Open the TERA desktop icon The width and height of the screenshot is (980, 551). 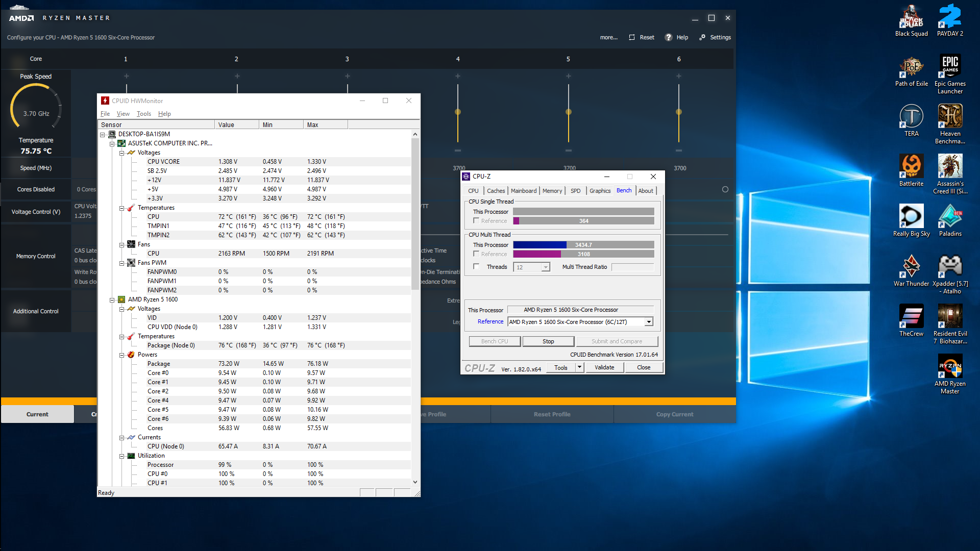coord(911,121)
